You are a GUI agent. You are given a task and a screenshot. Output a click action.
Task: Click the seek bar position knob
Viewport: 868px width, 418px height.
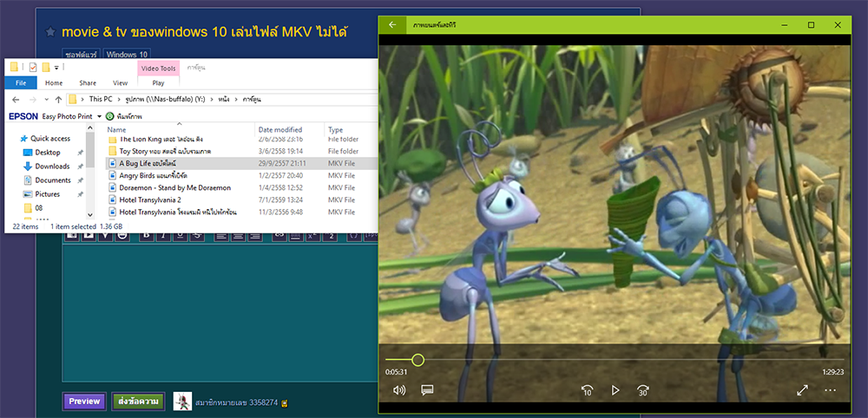click(418, 360)
